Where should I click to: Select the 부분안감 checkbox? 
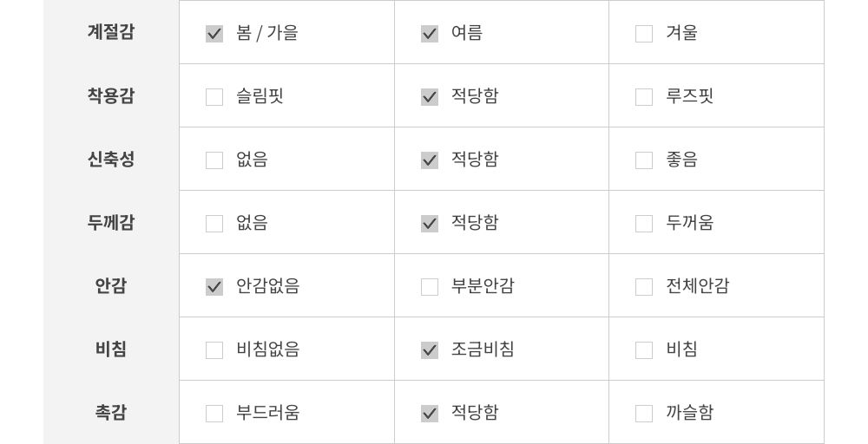tap(430, 287)
